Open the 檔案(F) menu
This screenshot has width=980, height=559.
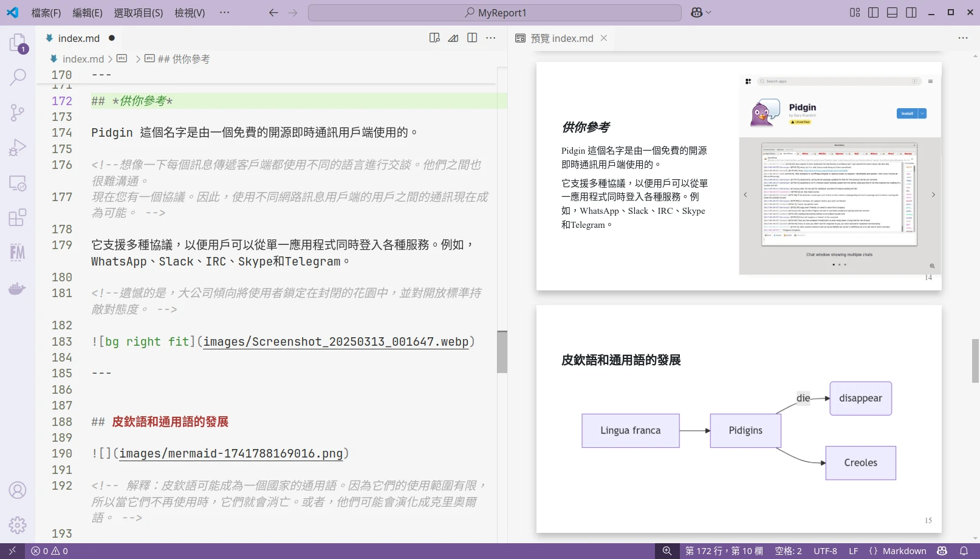46,13
